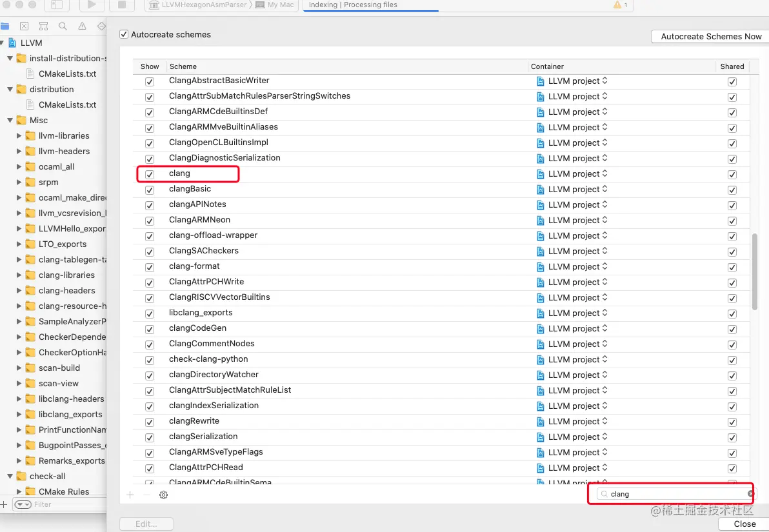Expand the llvm-headers folder
769x532 pixels.
19,151
